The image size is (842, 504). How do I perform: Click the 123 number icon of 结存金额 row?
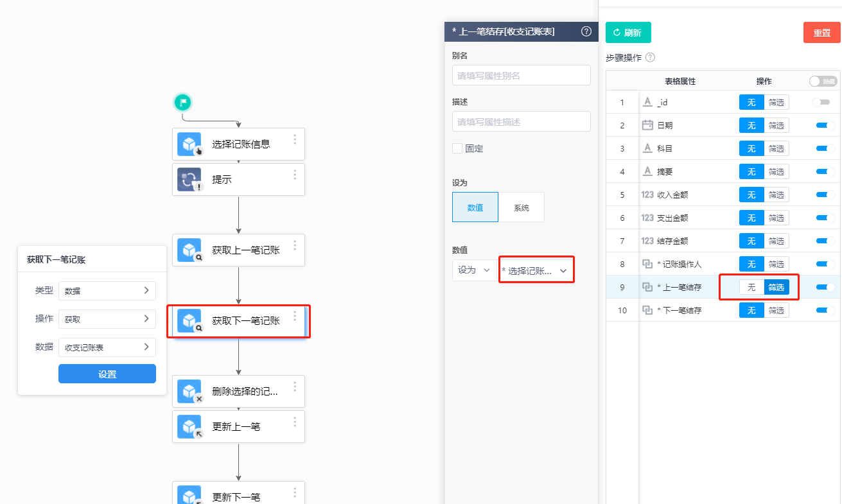647,241
